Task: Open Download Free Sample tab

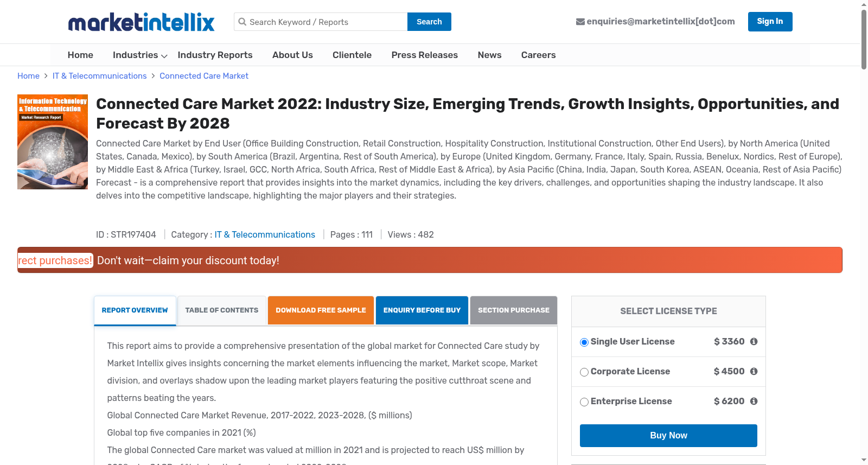Action: (321, 310)
